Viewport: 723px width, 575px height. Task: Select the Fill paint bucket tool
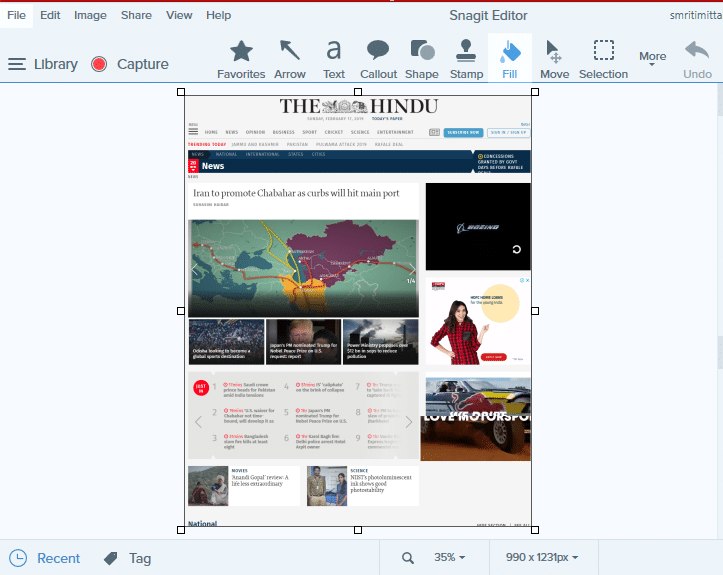click(510, 59)
